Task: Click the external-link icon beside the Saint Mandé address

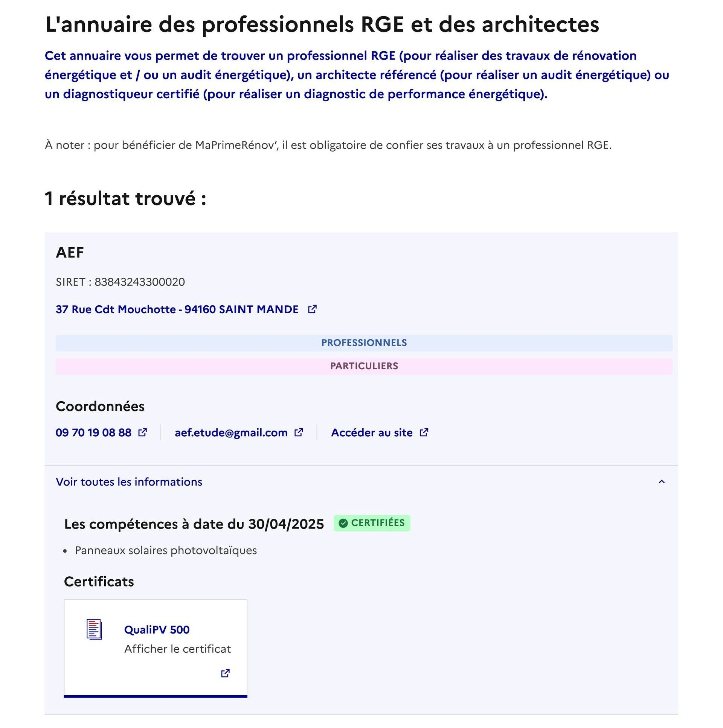Action: [312, 309]
